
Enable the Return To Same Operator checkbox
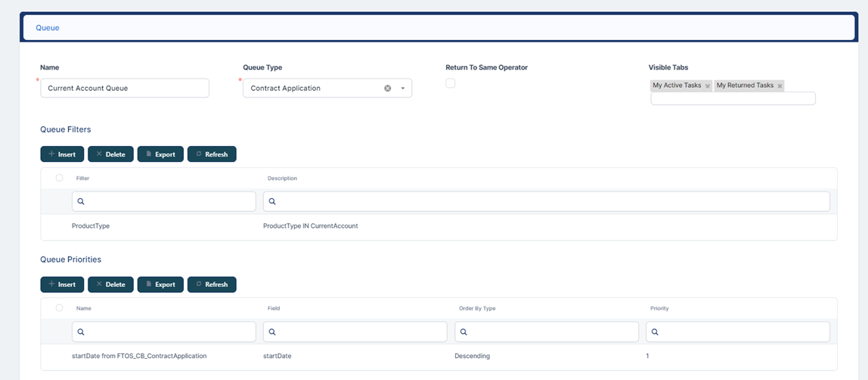tap(451, 83)
